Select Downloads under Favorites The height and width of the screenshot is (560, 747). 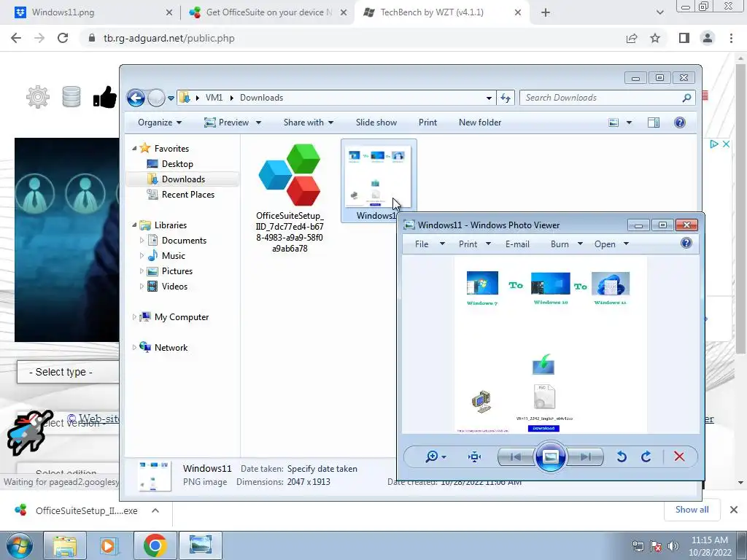click(x=183, y=179)
